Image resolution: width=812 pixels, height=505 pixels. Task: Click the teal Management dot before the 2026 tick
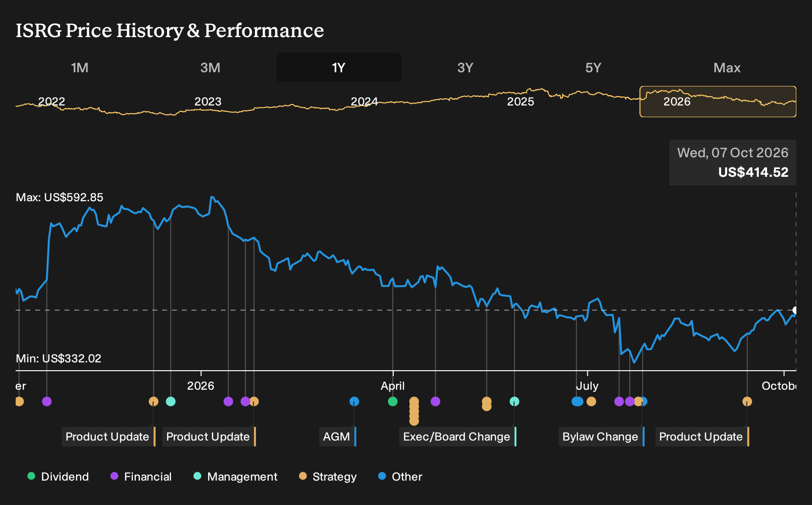[171, 401]
